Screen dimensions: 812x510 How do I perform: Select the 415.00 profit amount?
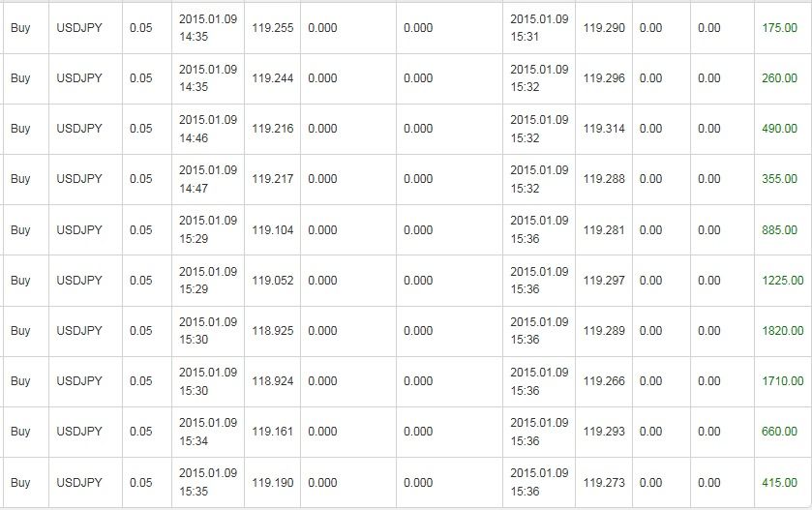pos(779,483)
